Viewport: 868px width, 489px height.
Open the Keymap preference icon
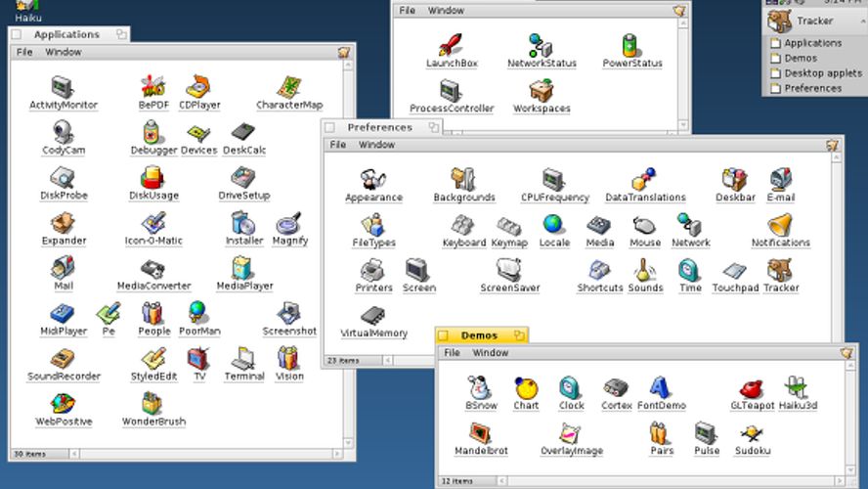508,225
